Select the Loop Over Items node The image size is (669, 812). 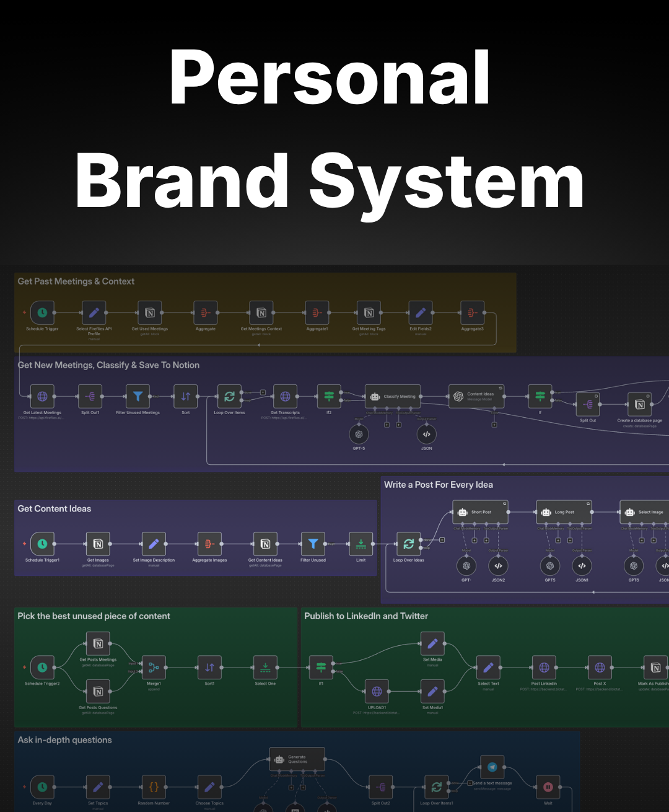point(229,396)
